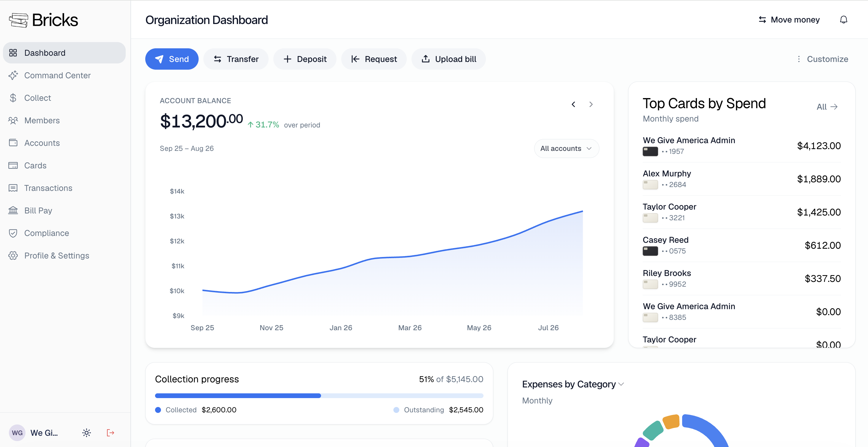The height and width of the screenshot is (447, 868).
Task: Click the $13,200.00 account balance
Action: [201, 121]
